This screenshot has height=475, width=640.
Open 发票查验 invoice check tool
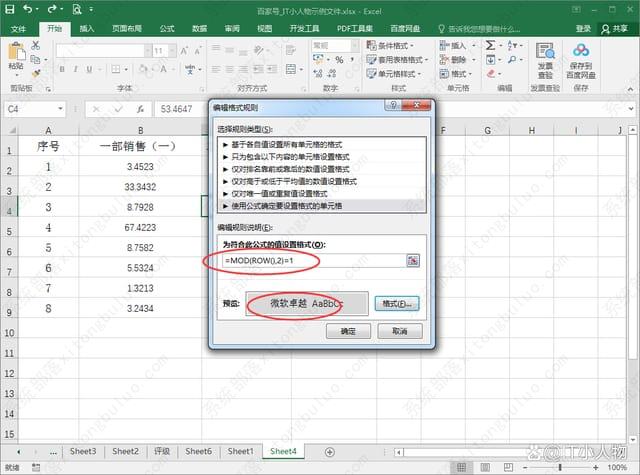545,61
